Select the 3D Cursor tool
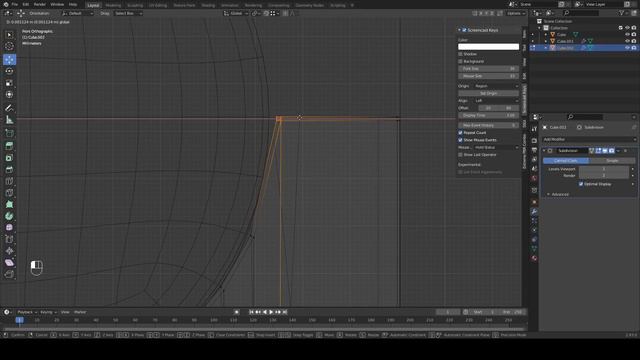The width and height of the screenshot is (640, 360). click(9, 47)
